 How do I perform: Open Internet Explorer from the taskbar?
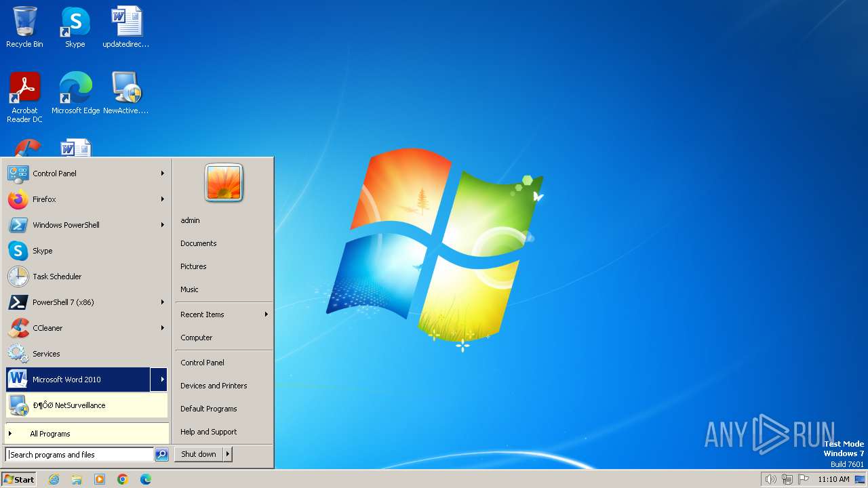click(54, 479)
